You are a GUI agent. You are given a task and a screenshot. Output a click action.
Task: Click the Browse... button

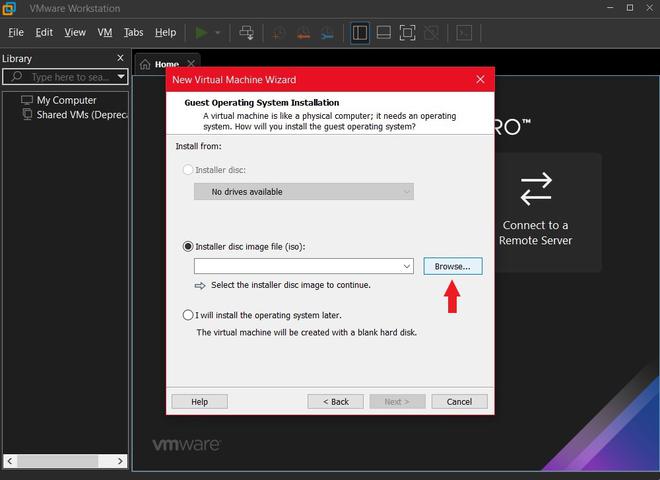coord(453,266)
